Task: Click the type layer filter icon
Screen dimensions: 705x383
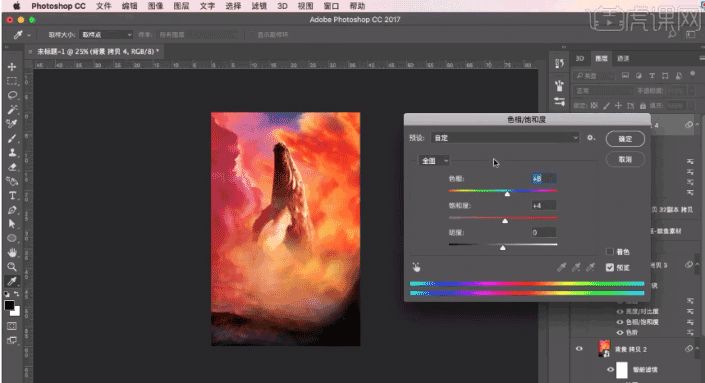Action: (x=652, y=76)
